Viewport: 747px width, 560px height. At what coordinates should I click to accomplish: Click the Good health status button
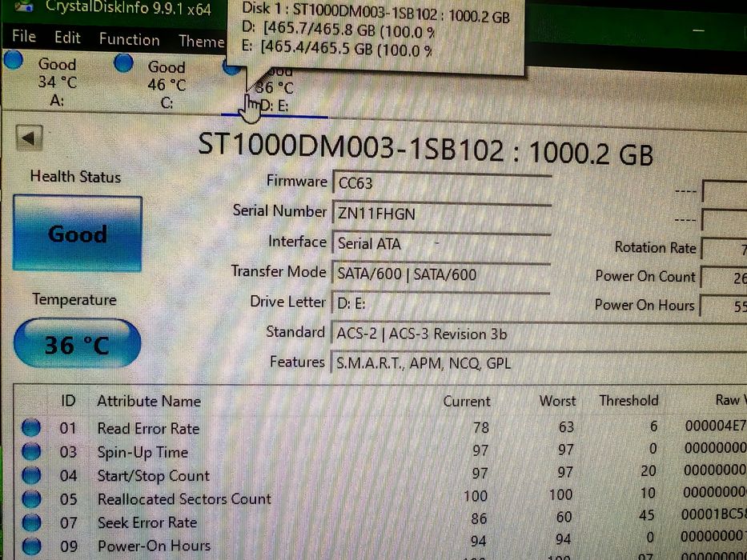pyautogui.click(x=78, y=234)
